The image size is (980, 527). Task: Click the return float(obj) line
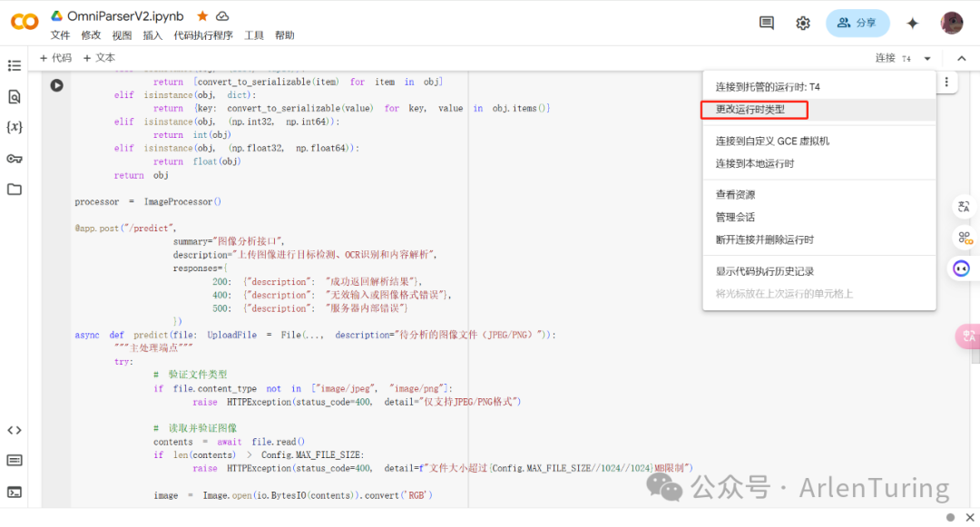[x=197, y=161]
